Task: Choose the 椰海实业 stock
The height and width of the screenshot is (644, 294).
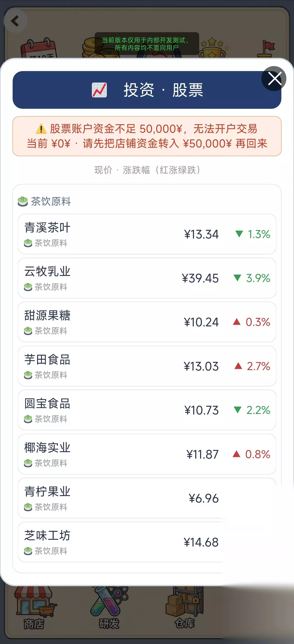Action: click(x=147, y=454)
